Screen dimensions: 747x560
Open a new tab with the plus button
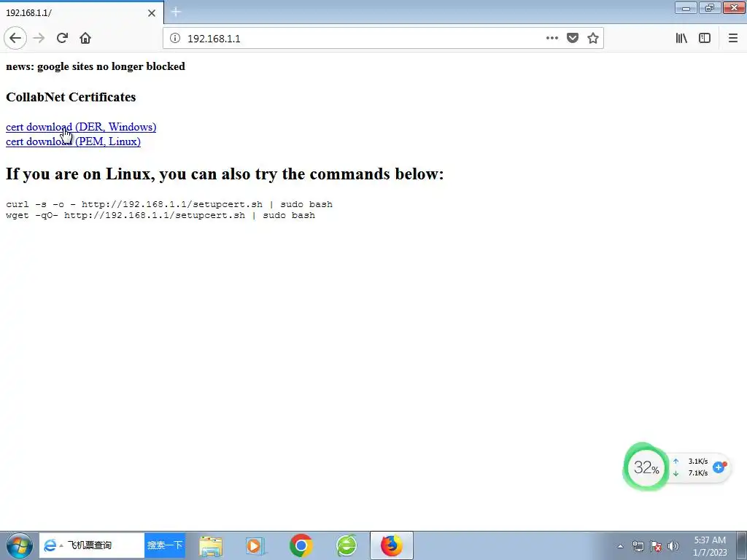[176, 12]
